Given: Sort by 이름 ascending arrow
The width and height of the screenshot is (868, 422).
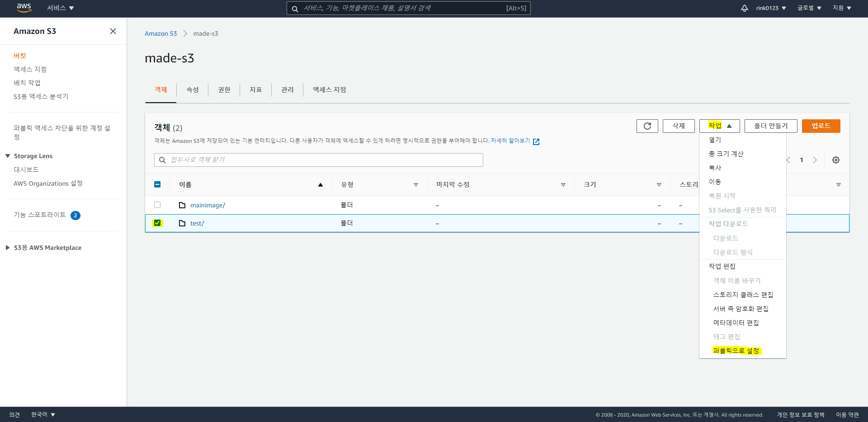Looking at the screenshot, I should tap(321, 185).
